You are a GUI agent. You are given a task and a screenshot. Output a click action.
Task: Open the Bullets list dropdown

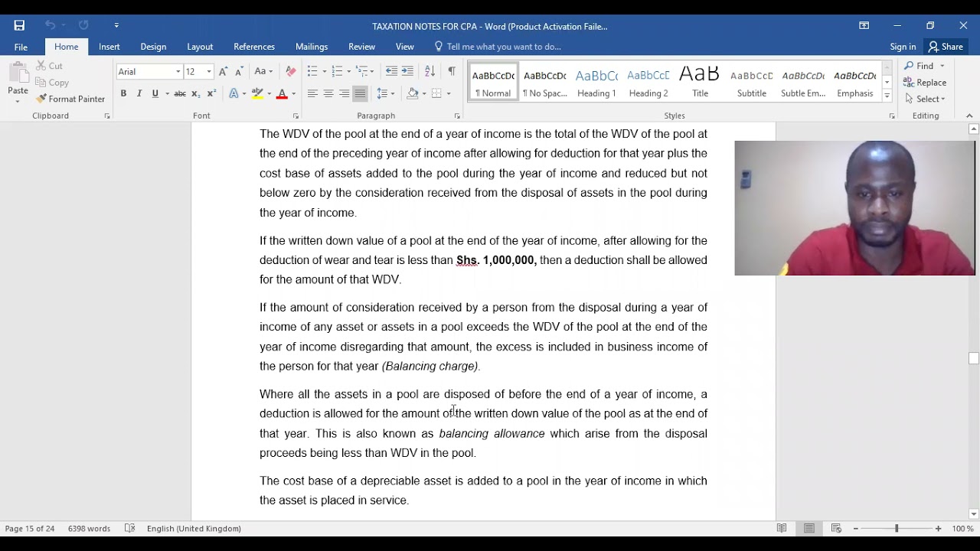pos(316,71)
